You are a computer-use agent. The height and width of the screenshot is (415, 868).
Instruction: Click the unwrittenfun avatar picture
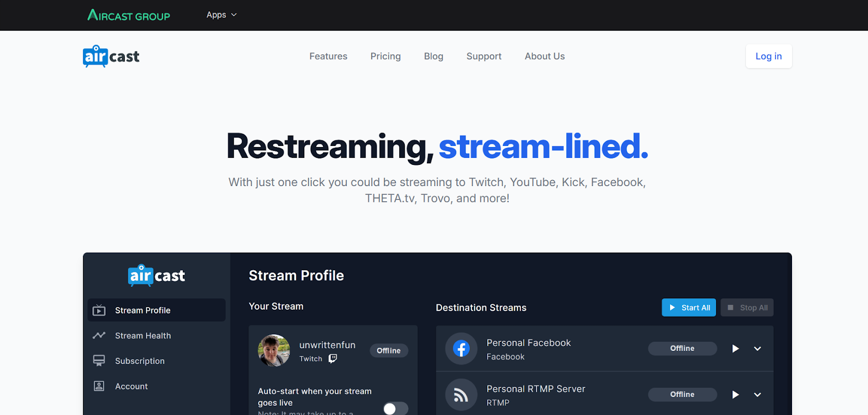[x=274, y=350]
